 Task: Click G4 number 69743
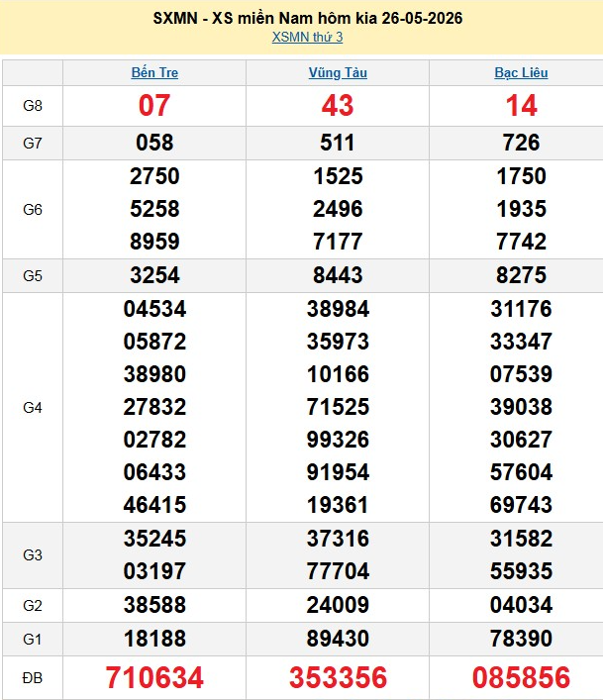[521, 505]
